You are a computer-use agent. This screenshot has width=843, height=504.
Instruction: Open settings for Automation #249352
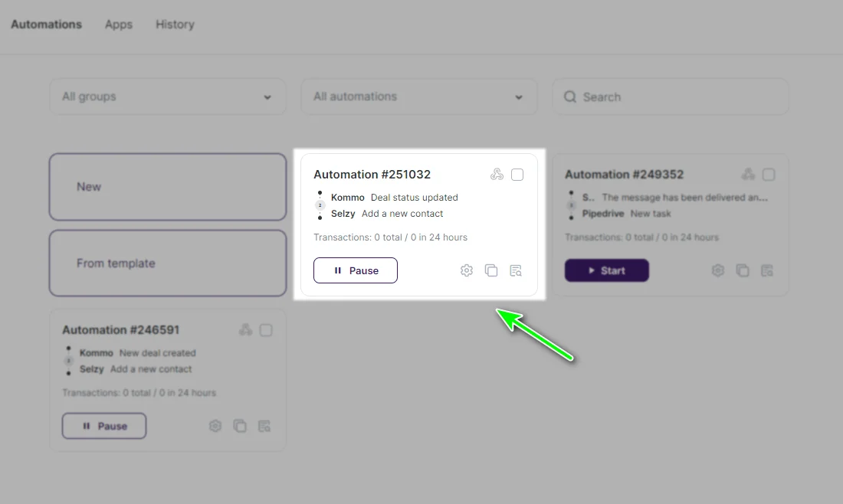tap(718, 270)
